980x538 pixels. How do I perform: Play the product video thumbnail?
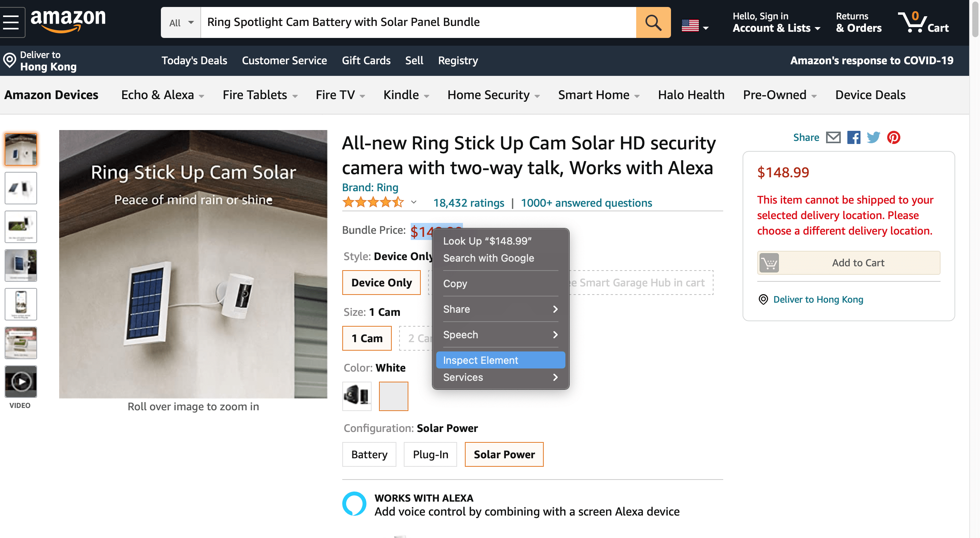[21, 382]
